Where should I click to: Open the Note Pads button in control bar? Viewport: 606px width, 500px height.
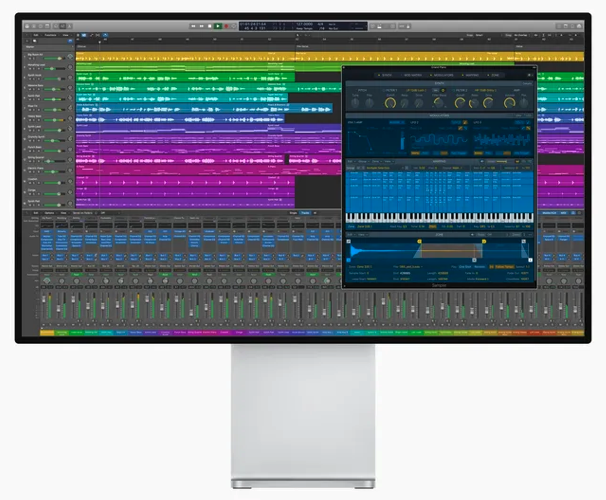coord(565,26)
